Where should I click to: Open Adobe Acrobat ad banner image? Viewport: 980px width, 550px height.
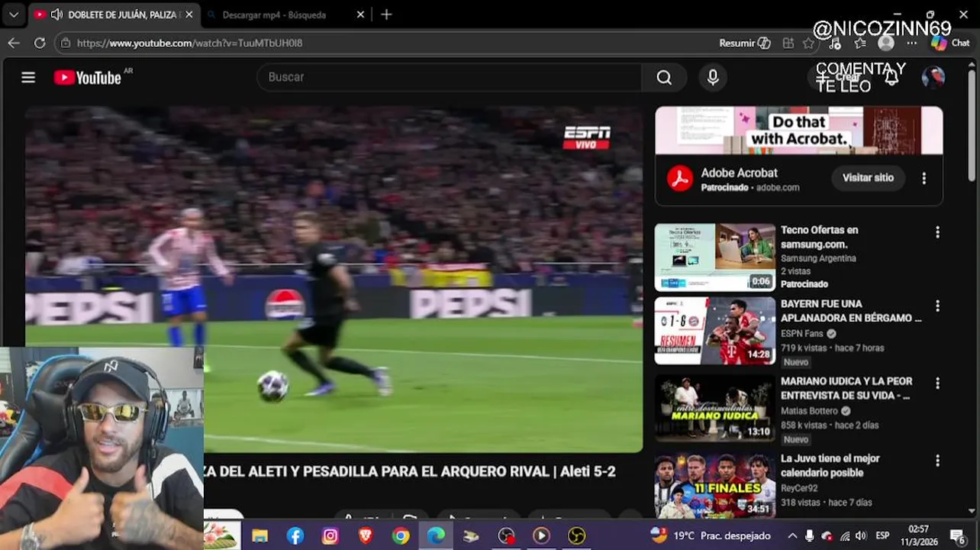[799, 131]
